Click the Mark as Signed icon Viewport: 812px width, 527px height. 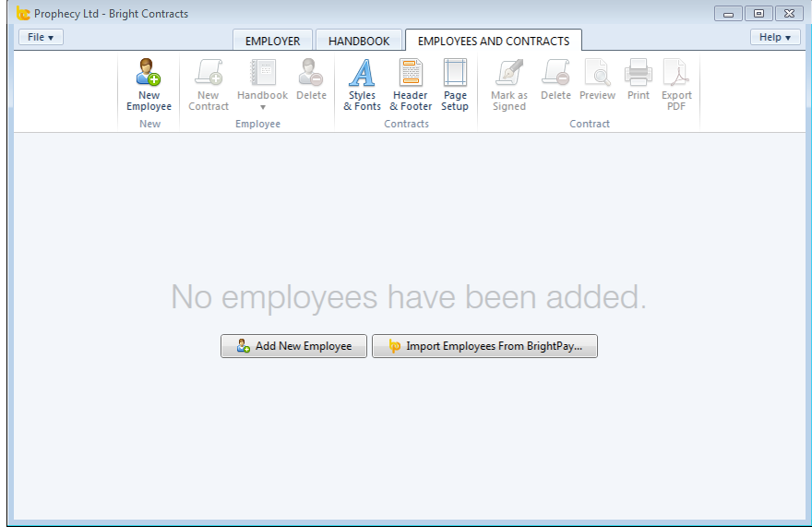click(x=509, y=85)
